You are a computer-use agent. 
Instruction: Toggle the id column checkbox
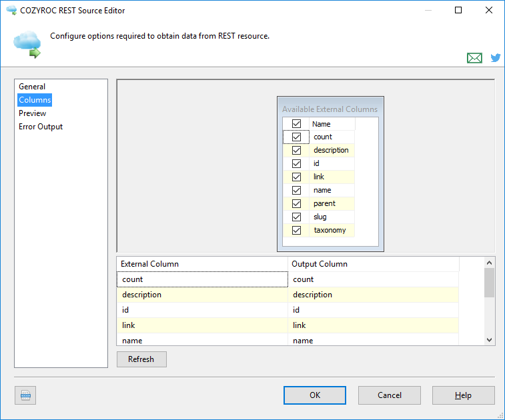(296, 163)
